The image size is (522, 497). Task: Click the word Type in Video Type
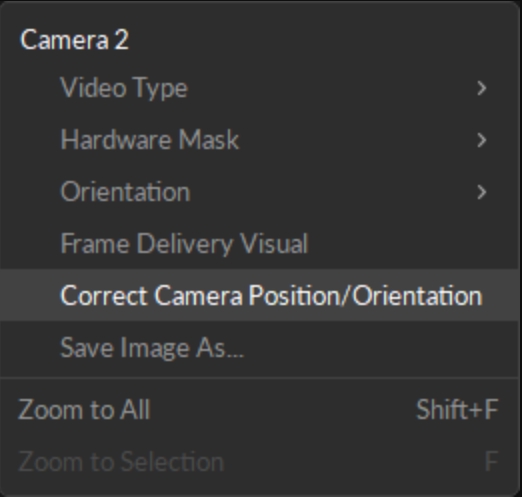point(157,88)
